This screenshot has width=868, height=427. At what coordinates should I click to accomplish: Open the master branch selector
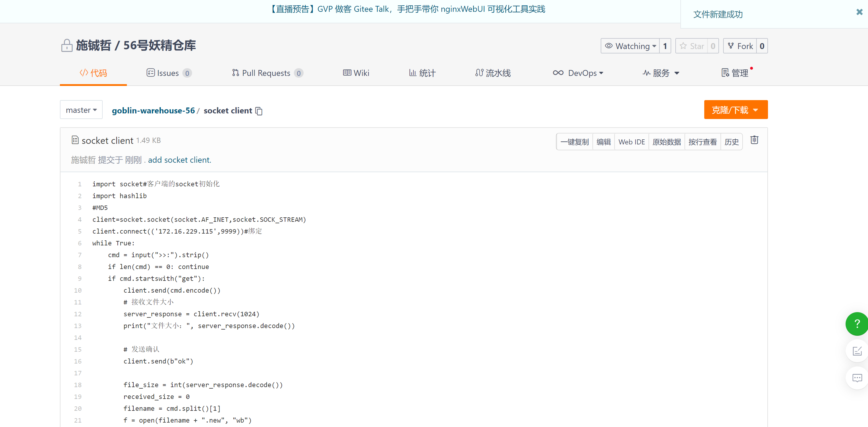point(81,110)
